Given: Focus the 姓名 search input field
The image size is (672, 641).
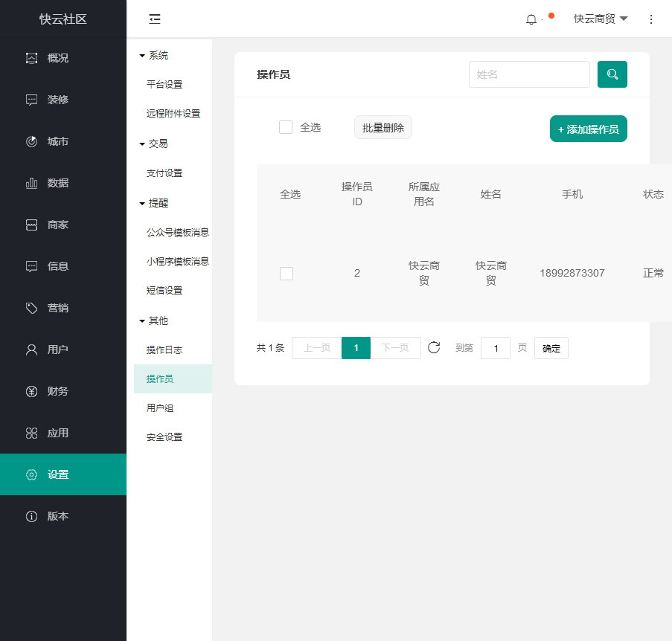Looking at the screenshot, I should pos(528,74).
